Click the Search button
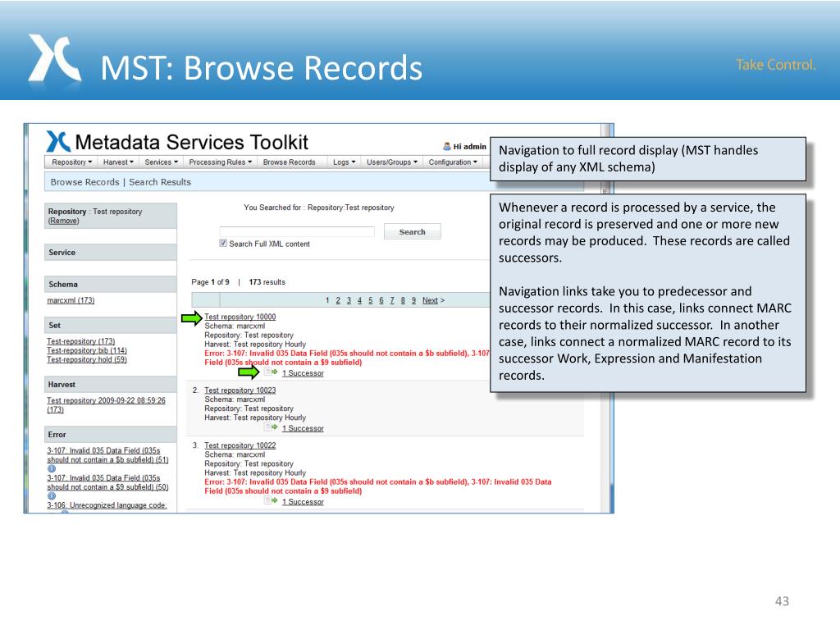The width and height of the screenshot is (840, 630). pos(412,231)
